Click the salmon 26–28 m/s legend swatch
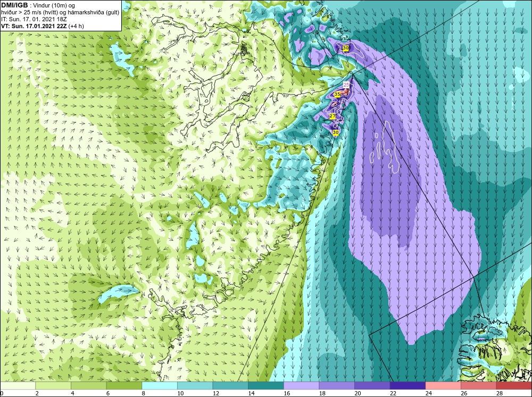532x397 pixels. coord(478,385)
